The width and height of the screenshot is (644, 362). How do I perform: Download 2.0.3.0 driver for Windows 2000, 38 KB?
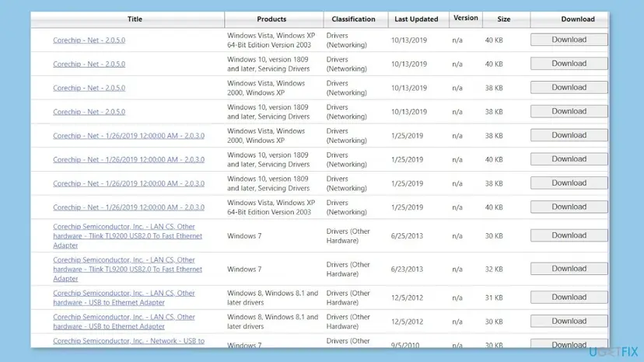click(x=569, y=135)
